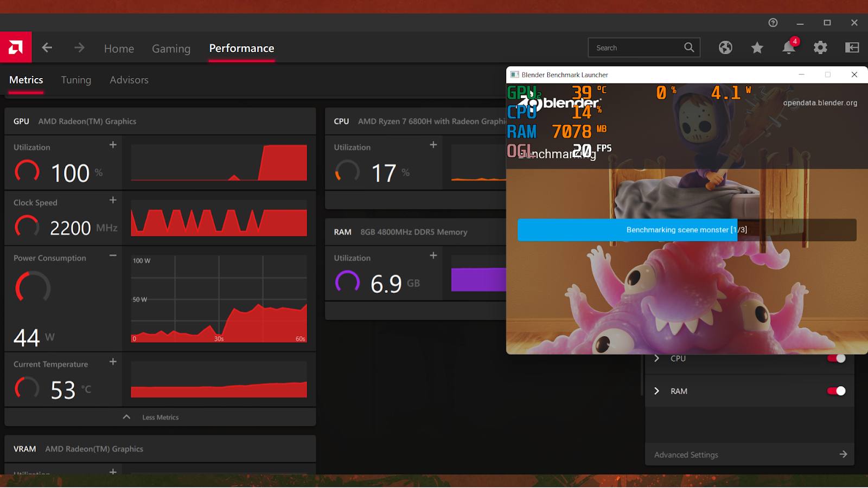Add GPU Current Temperature metric with plus
The image size is (868, 488).
tap(113, 362)
